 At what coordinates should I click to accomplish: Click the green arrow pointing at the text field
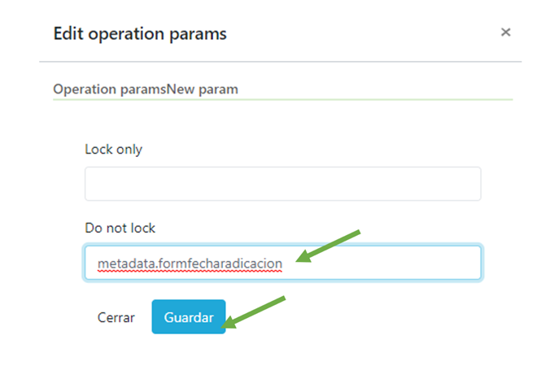pyautogui.click(x=328, y=246)
